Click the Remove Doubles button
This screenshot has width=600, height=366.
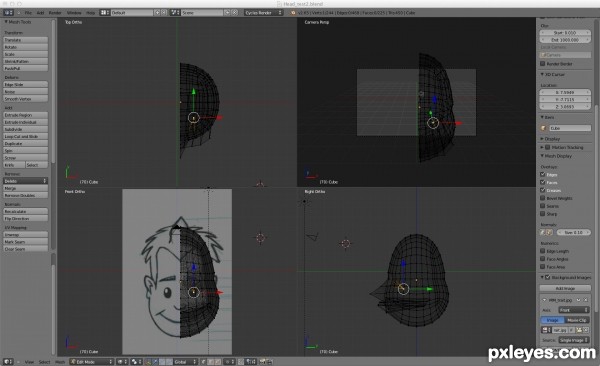click(x=26, y=195)
